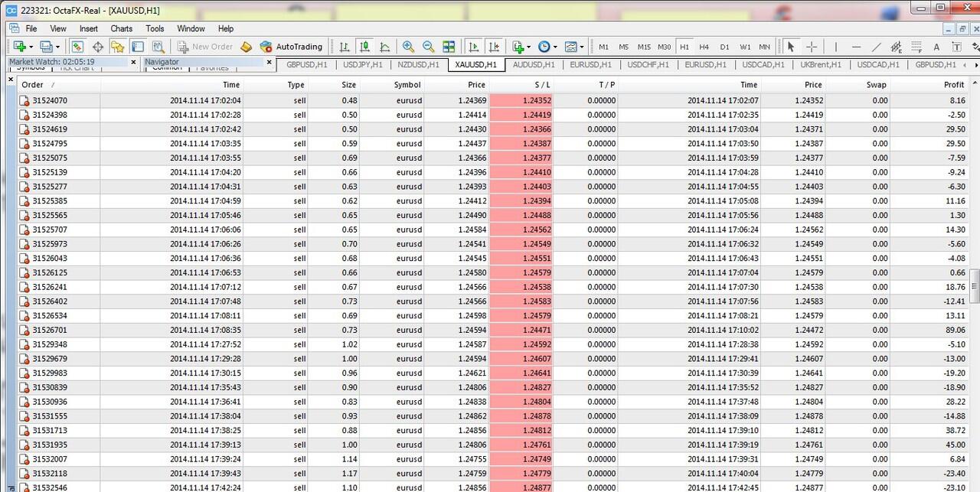Screen dimensions: 980x492
Task: Open the Tools menu
Action: click(x=155, y=28)
